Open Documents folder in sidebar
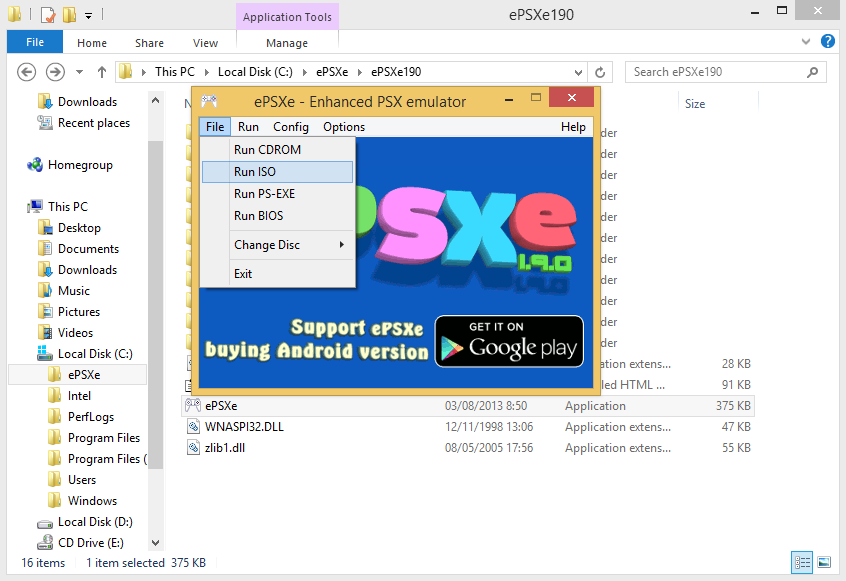846x581 pixels. (88, 249)
